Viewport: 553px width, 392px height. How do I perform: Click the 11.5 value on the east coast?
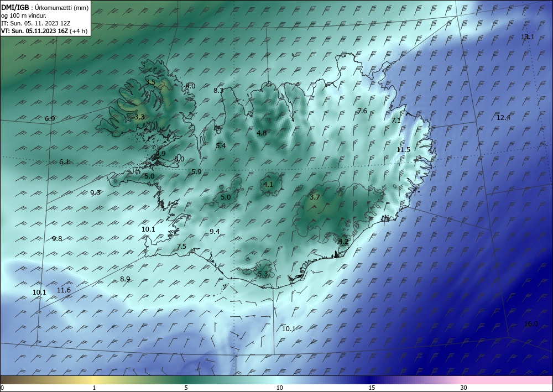point(403,150)
